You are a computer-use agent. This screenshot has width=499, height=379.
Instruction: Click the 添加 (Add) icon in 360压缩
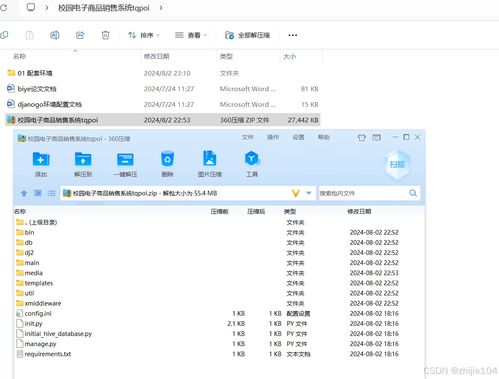click(x=41, y=160)
